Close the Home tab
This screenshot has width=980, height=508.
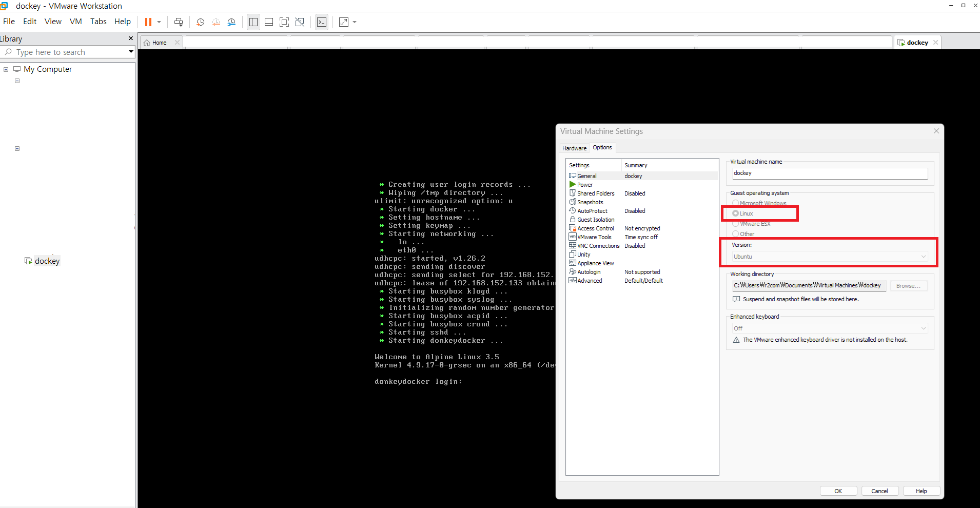tap(177, 43)
